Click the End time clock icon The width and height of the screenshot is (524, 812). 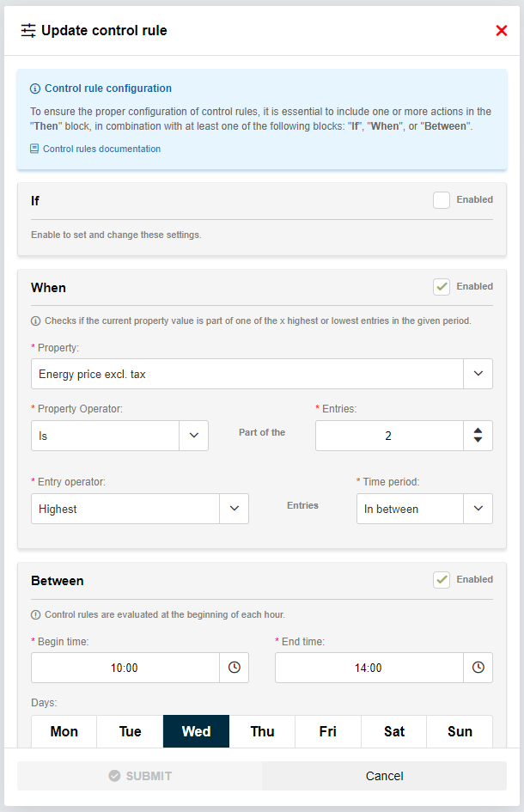(478, 668)
